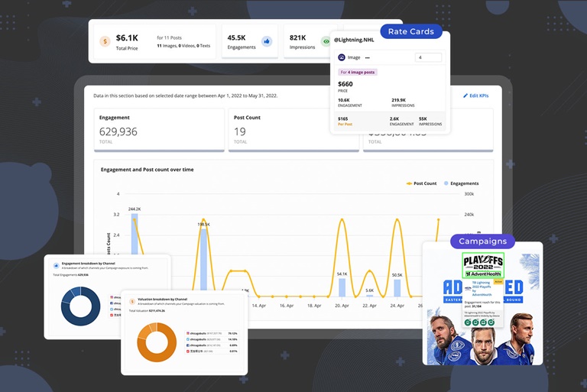Click the 5.6K engagement bar

(369, 296)
